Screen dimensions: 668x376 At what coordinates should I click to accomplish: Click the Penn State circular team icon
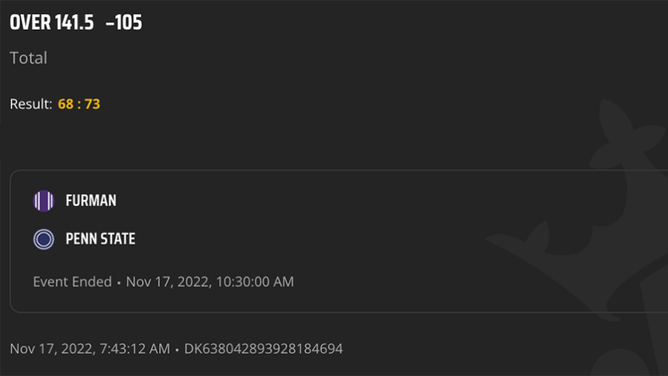click(44, 239)
